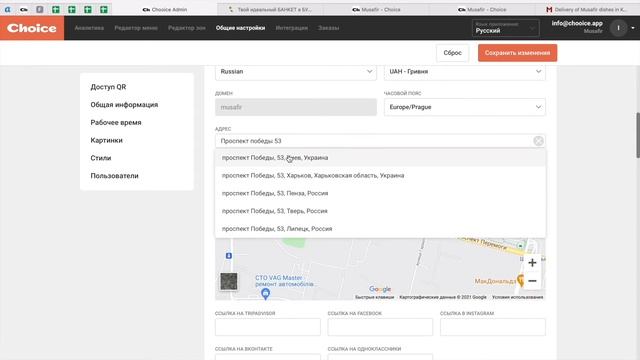
Task: Open the blue pinned browser tab
Action: pyautogui.click(x=7, y=9)
